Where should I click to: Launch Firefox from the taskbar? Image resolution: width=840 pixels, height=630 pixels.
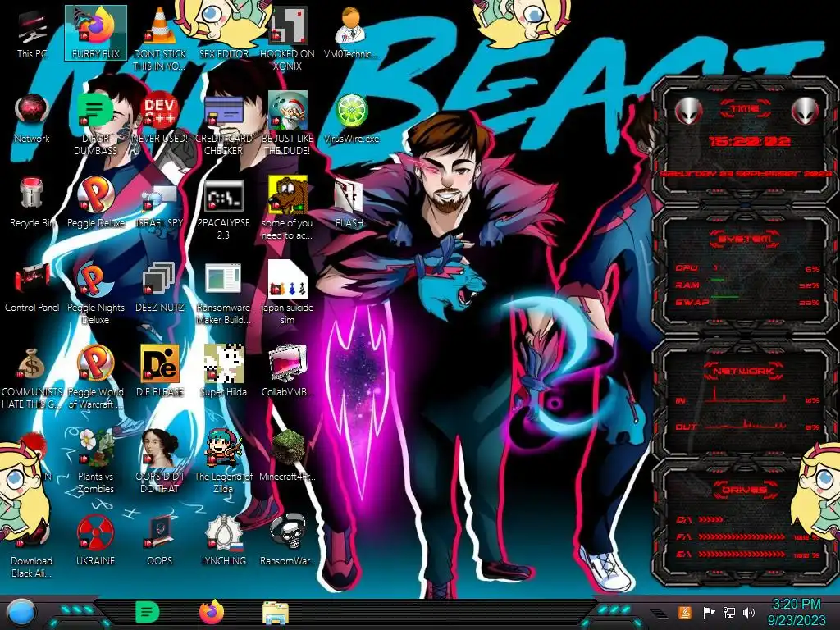[x=212, y=612]
